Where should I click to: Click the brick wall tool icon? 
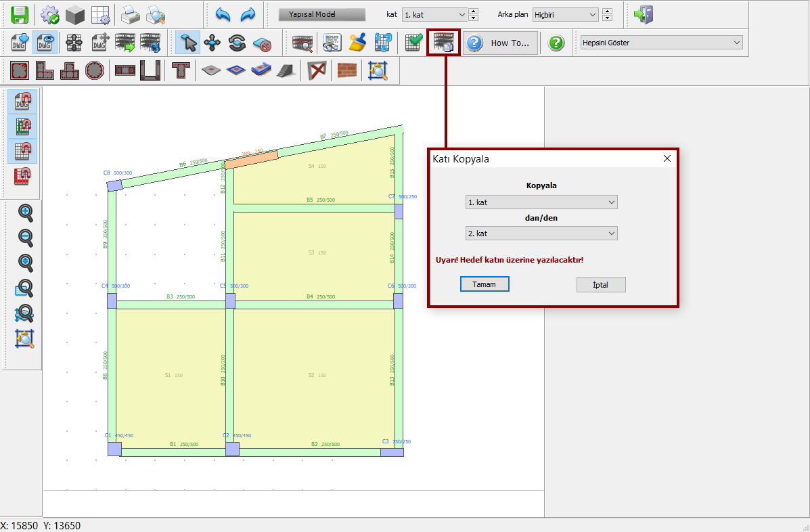346,70
